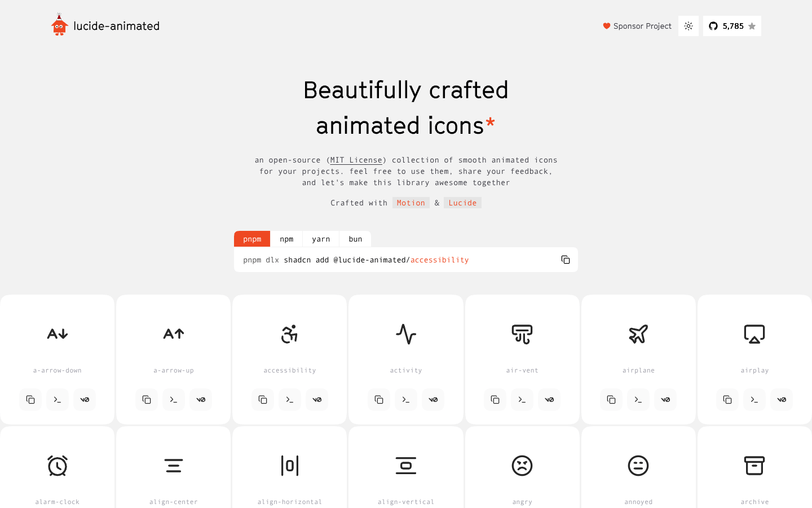Click the lucide-animated logo
Viewport: 812px width, 508px height.
click(x=105, y=26)
